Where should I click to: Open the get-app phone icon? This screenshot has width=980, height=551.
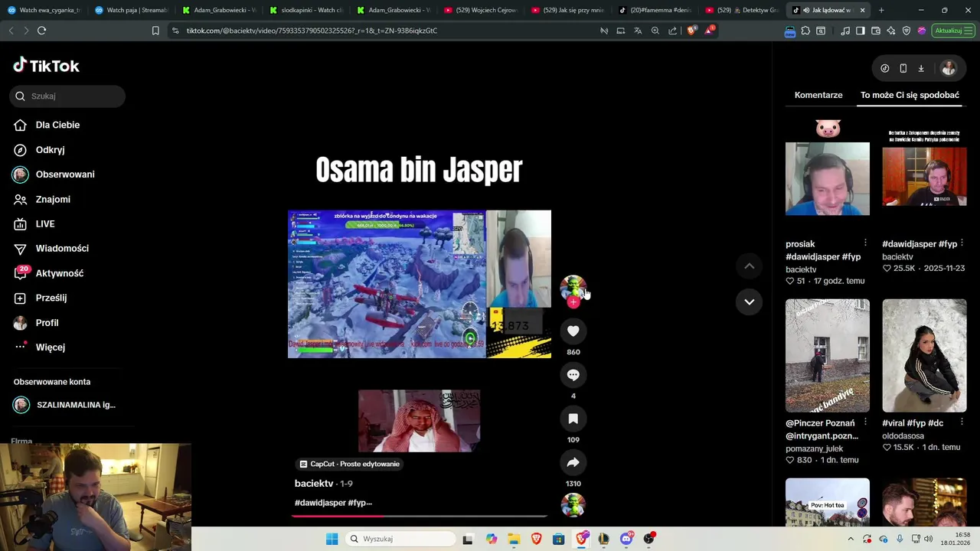point(903,68)
